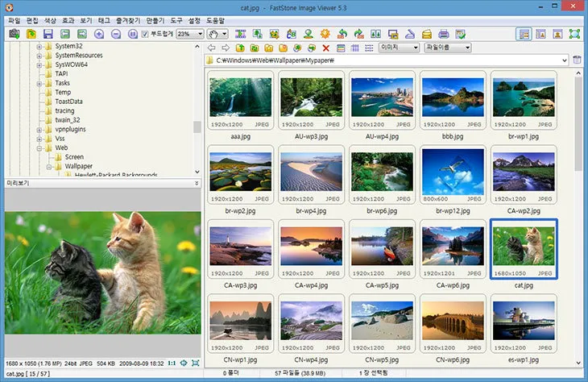Image resolution: width=588 pixels, height=382 pixels.
Task: Click the full screen view icon
Action: pyautogui.click(x=575, y=34)
